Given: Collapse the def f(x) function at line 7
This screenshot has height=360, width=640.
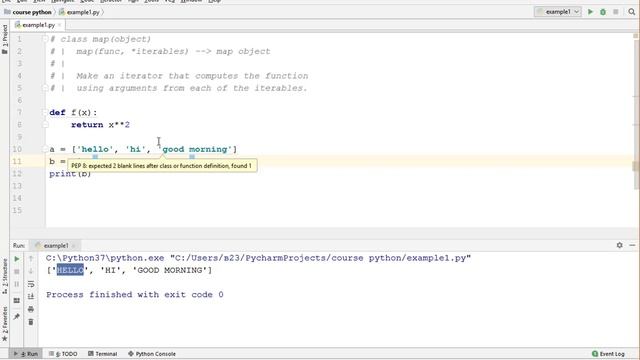Looking at the screenshot, I should [45, 113].
